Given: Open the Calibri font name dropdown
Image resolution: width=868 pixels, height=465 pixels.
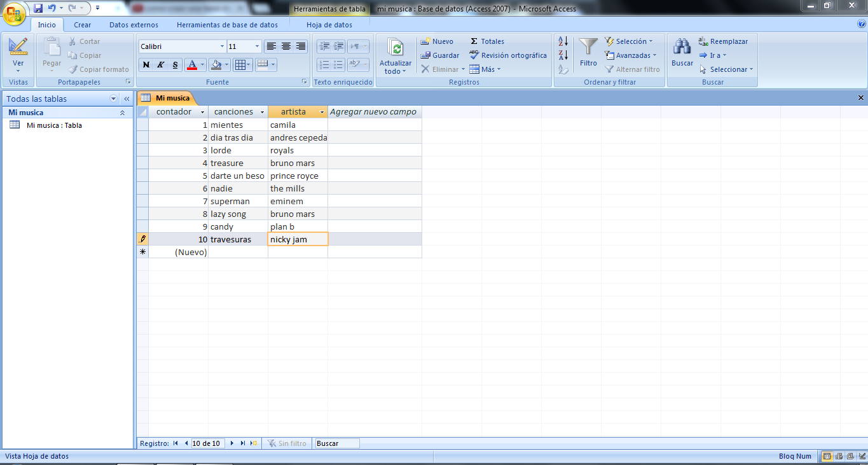Looking at the screenshot, I should coord(222,46).
